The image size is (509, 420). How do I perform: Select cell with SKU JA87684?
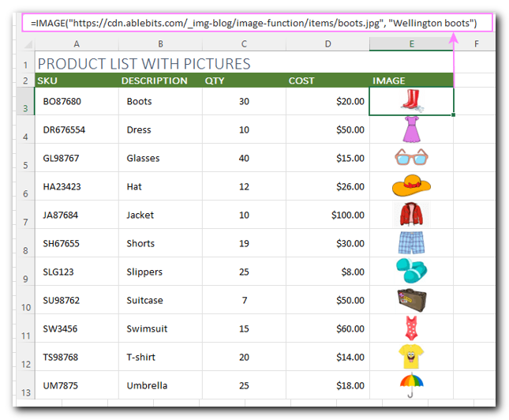tap(77, 215)
